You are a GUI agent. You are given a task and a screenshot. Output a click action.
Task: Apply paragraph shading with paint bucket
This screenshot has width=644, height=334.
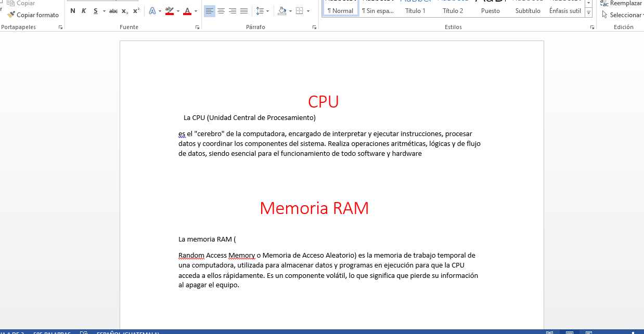click(282, 11)
